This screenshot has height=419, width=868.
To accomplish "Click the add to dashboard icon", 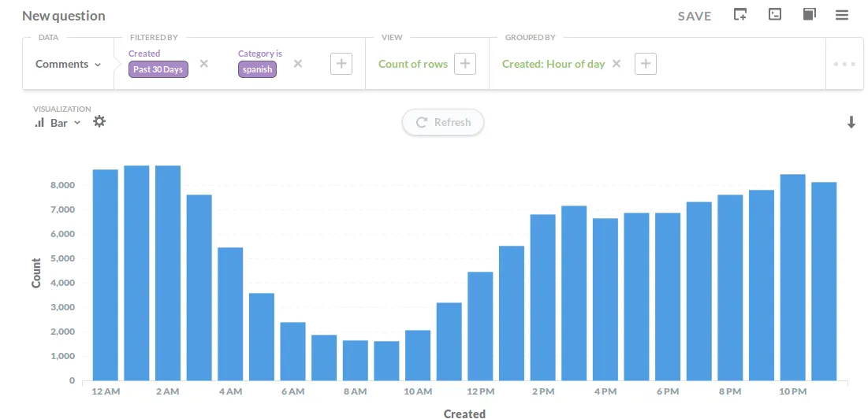I will 740,14.
